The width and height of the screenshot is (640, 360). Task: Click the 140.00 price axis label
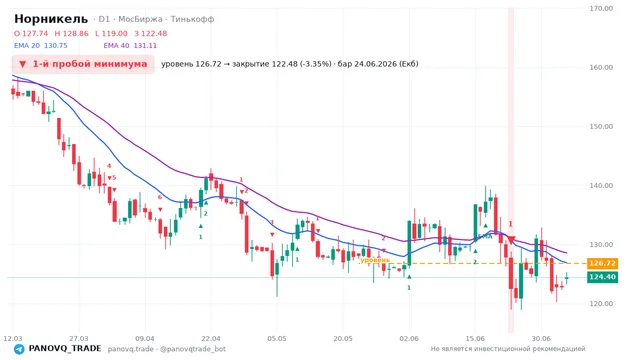click(601, 185)
